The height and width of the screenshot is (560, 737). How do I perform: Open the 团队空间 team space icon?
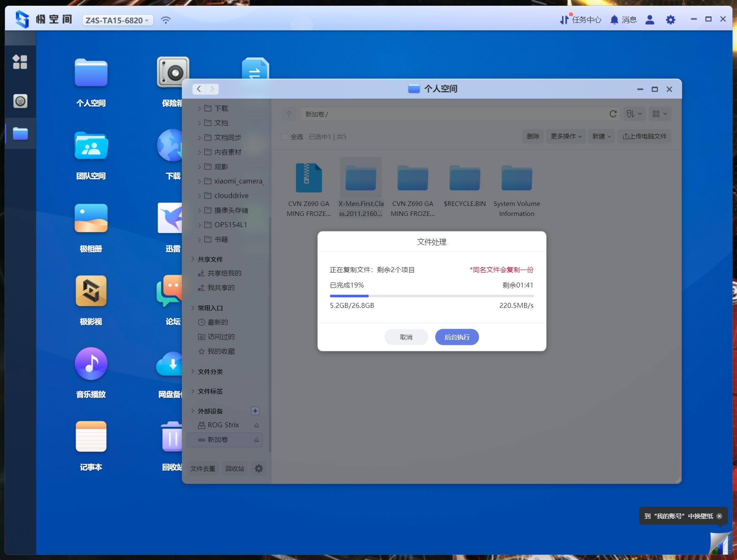91,146
